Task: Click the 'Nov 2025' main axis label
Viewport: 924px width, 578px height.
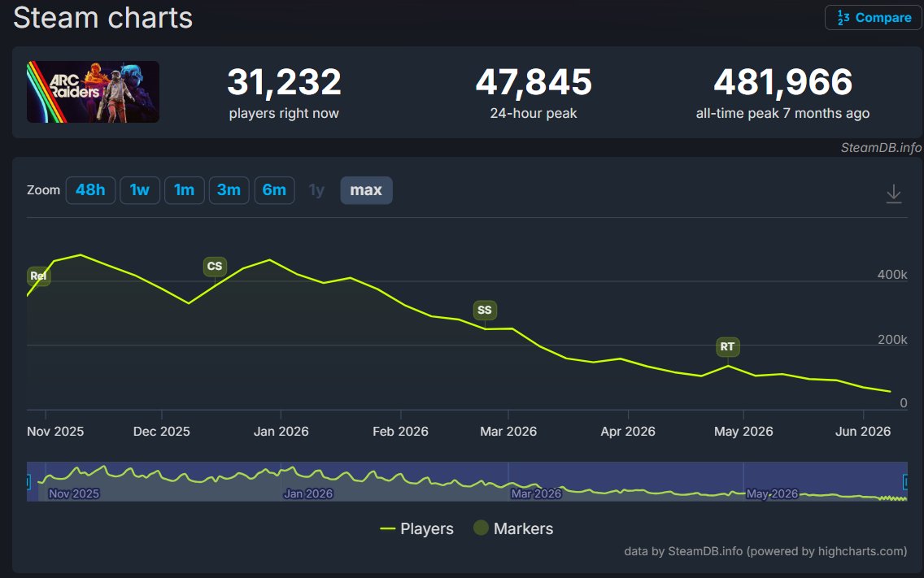Action: (55, 432)
